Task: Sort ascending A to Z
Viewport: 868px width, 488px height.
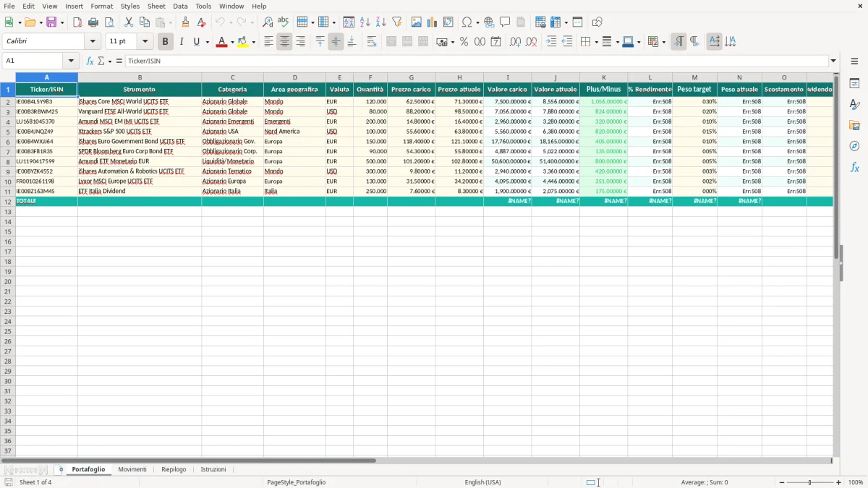Action: tap(365, 22)
